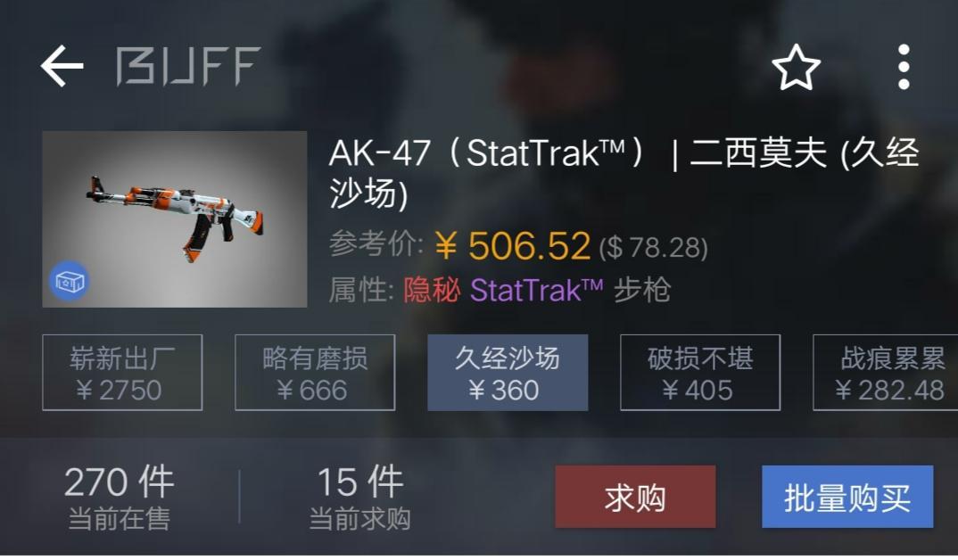The image size is (958, 560).
Task: Tap the purple StatTrak™ attribute tag
Action: point(536,290)
